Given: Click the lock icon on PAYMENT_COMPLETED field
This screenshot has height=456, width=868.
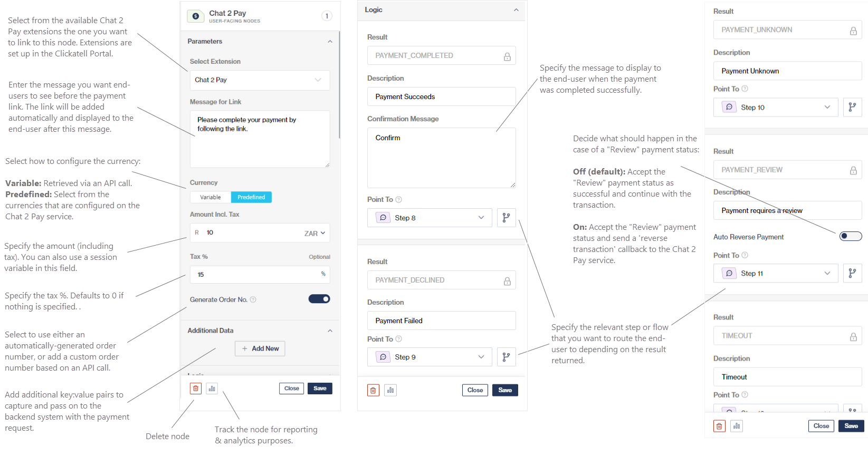Looking at the screenshot, I should [507, 55].
